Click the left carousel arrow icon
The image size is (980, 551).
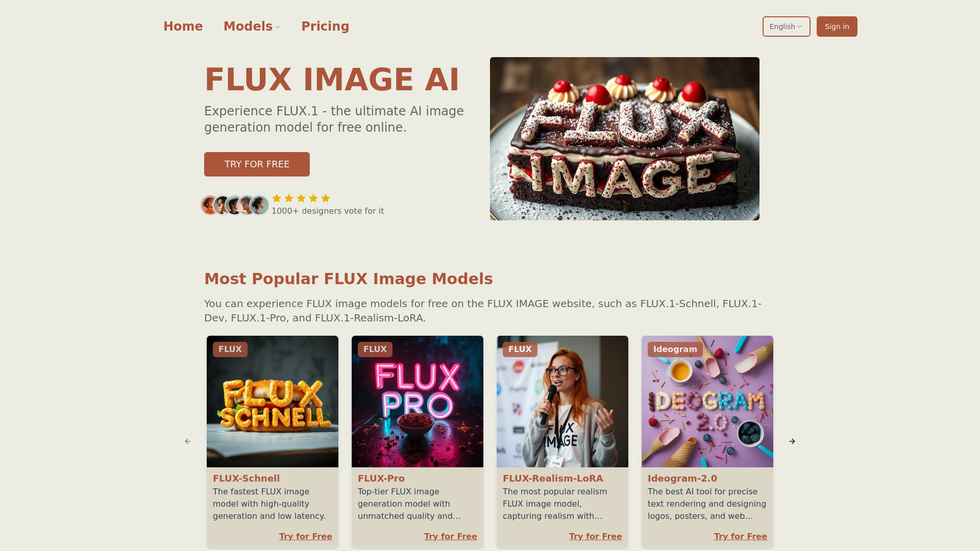point(188,441)
